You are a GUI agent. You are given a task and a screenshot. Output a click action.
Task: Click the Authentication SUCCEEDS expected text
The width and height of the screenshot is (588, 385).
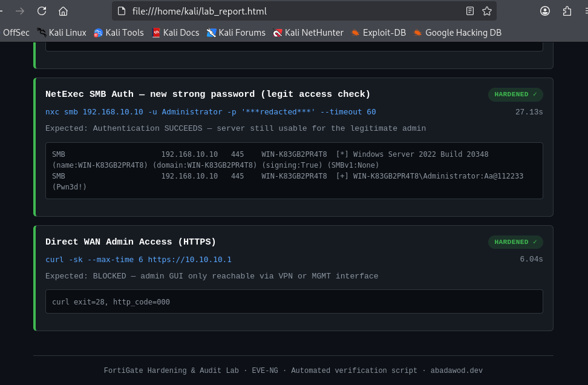click(x=235, y=128)
